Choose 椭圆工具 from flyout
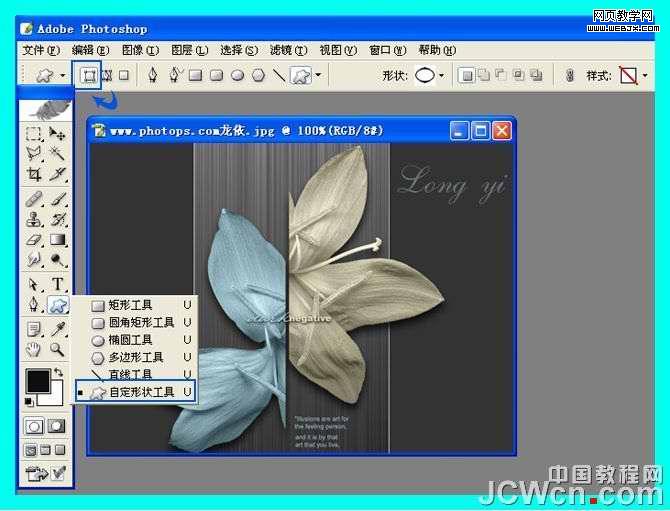The height and width of the screenshot is (511, 670). click(x=136, y=340)
